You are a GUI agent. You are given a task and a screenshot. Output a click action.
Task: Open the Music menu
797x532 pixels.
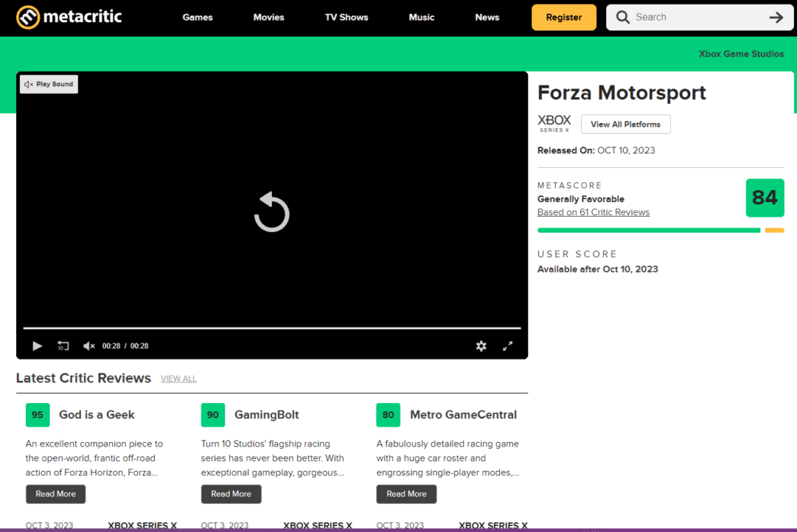(422, 18)
